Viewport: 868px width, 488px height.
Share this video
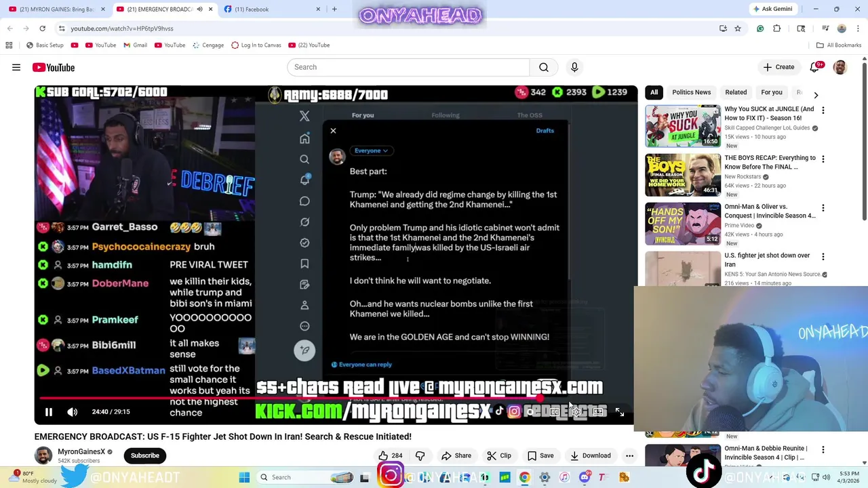coord(456,455)
